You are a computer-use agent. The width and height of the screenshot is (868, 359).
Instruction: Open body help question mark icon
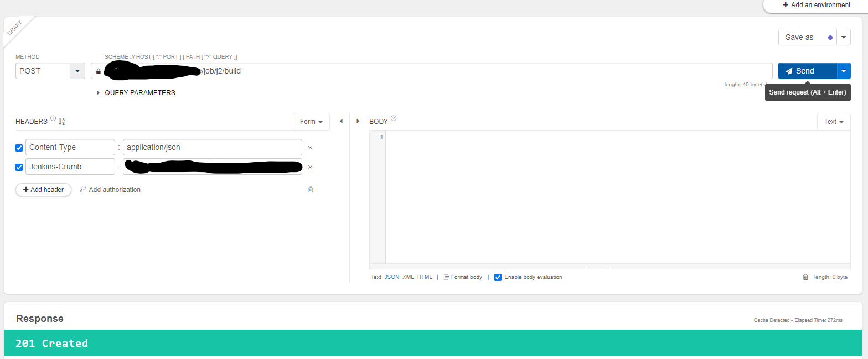pyautogui.click(x=394, y=118)
